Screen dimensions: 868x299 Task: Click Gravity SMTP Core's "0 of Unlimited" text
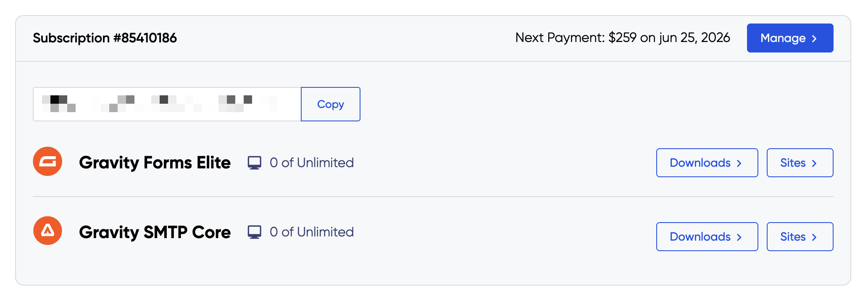click(312, 232)
